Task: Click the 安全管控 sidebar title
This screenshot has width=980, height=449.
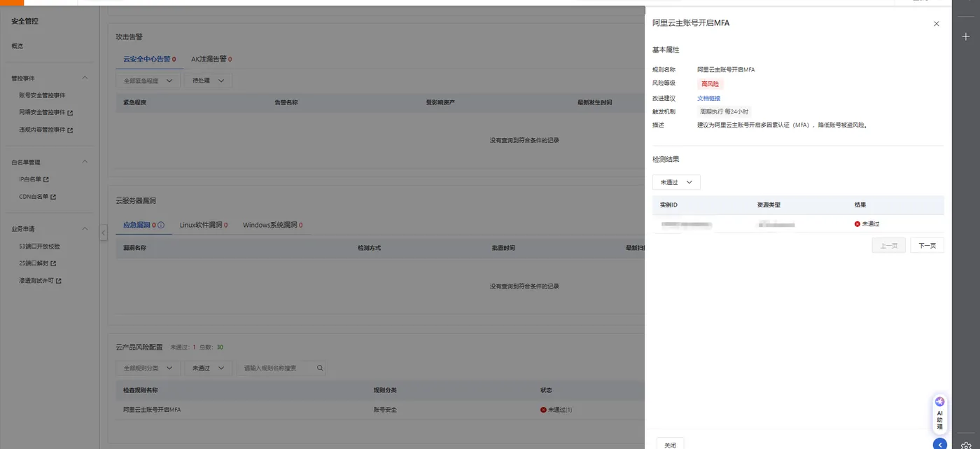Action: pyautogui.click(x=24, y=22)
